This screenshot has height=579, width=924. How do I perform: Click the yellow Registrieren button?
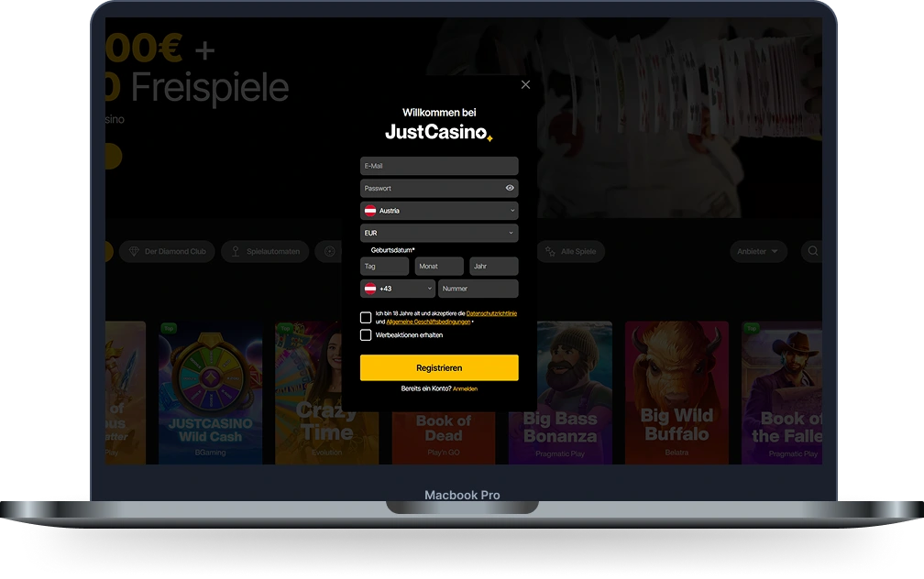(439, 367)
